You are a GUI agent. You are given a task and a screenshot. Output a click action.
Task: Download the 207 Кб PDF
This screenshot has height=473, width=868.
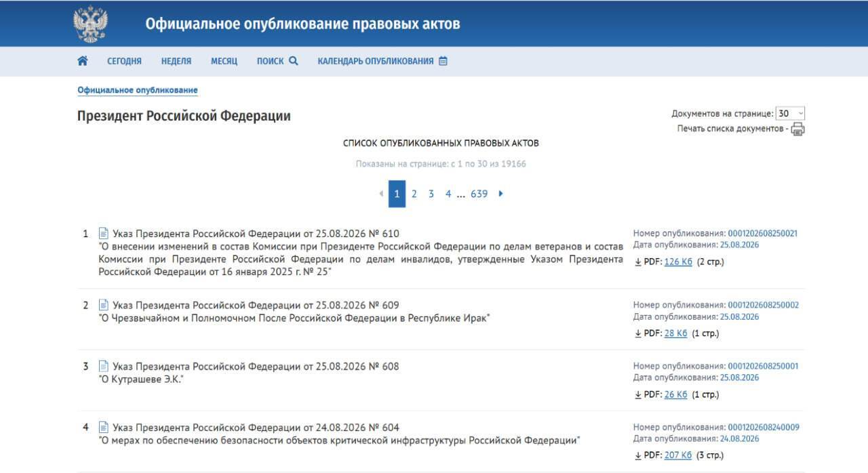678,455
